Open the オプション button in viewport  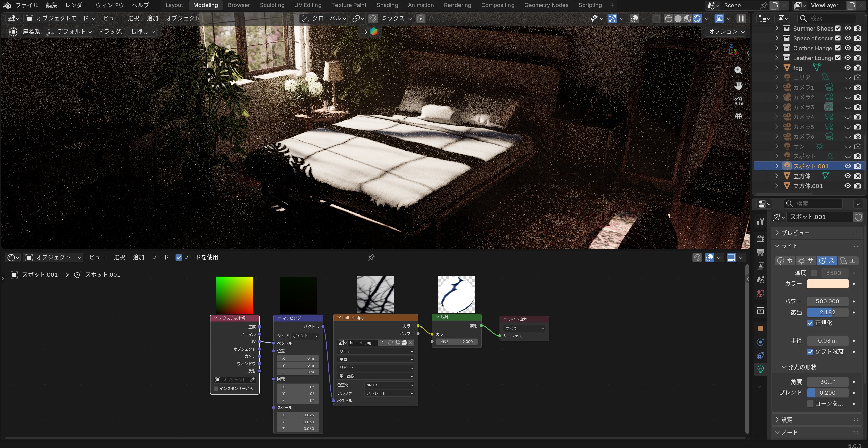[x=726, y=31]
